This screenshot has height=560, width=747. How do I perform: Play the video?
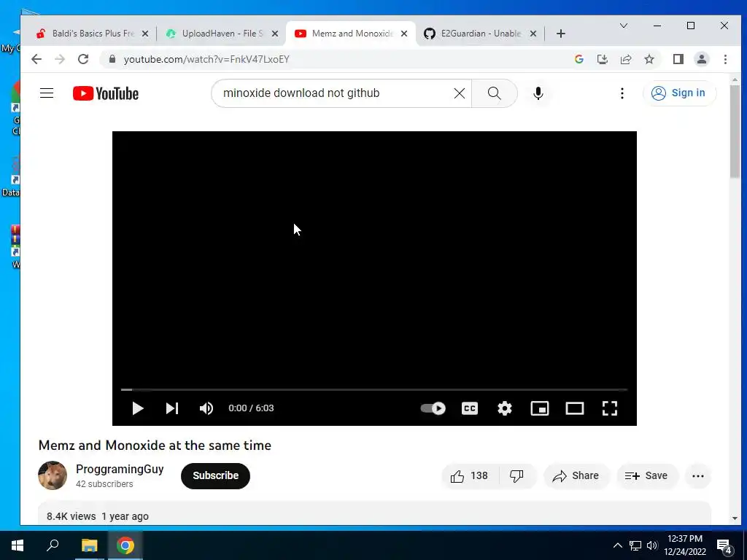click(x=138, y=408)
